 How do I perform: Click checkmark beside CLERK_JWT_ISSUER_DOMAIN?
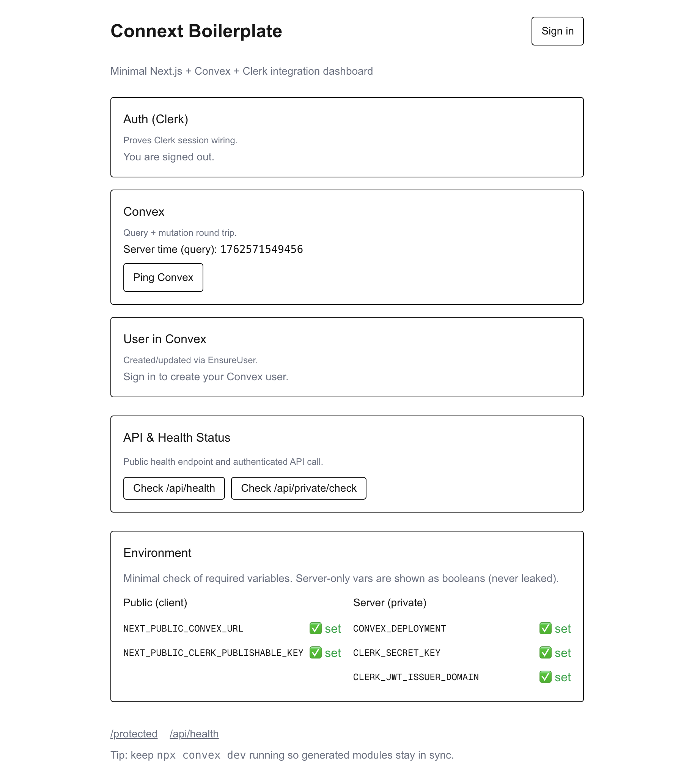click(545, 677)
